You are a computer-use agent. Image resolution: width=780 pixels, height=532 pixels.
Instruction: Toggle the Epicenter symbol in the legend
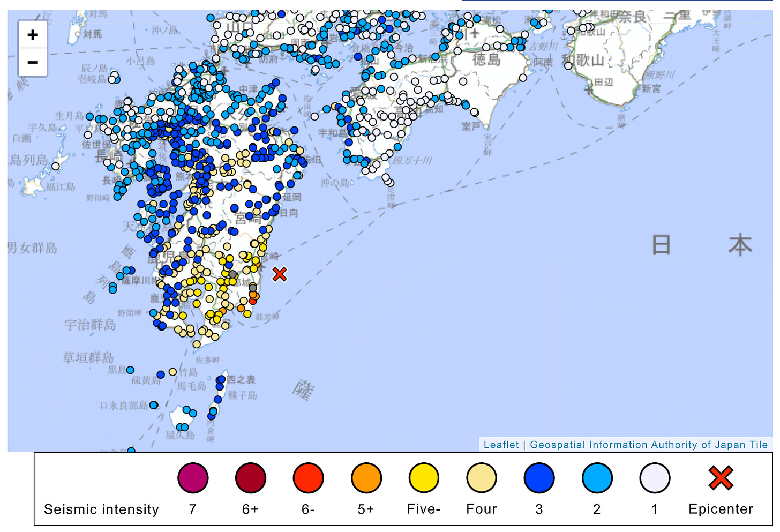[x=721, y=478]
